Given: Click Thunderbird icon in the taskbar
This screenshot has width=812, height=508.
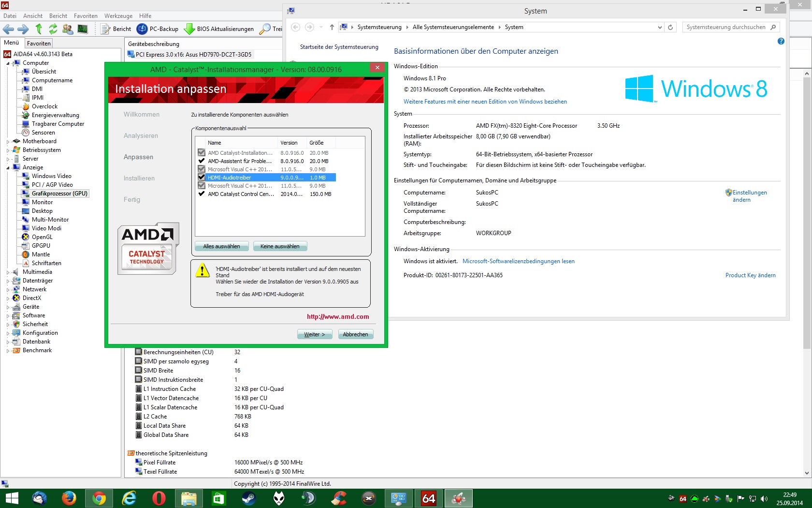Looking at the screenshot, I should pos(39,498).
